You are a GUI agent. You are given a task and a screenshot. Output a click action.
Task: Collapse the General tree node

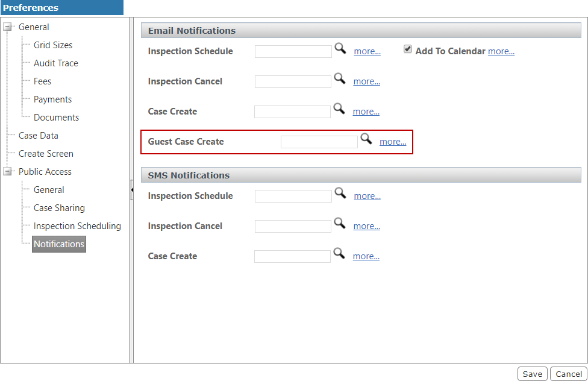click(x=7, y=27)
